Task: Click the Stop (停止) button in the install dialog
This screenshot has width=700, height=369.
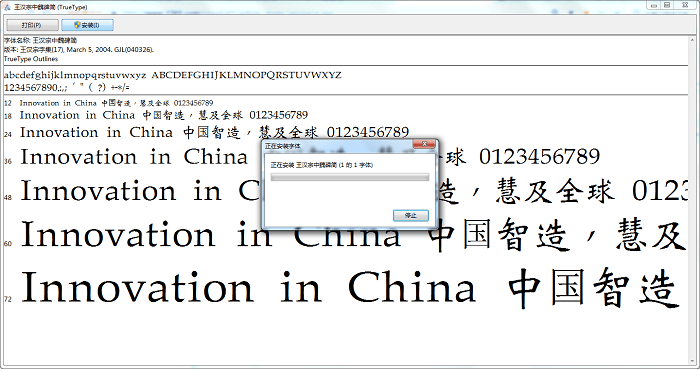Action: click(x=411, y=216)
